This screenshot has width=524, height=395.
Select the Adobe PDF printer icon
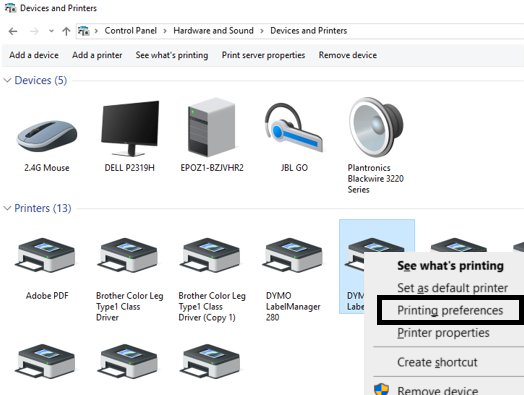pyautogui.click(x=45, y=255)
